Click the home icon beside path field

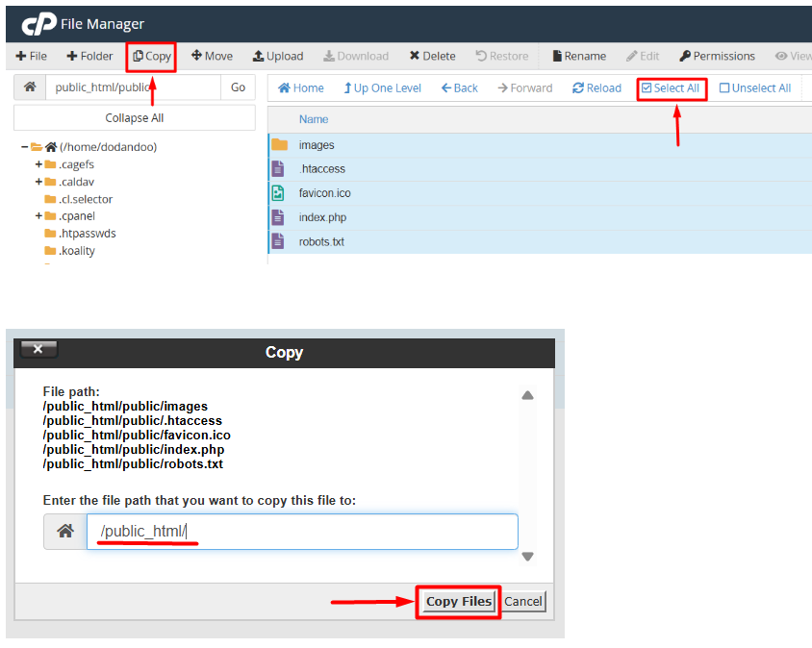click(x=30, y=87)
